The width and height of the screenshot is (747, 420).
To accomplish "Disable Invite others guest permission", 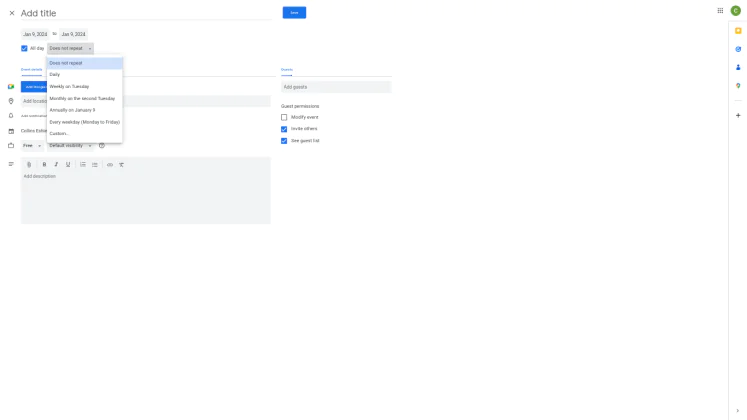I will point(284,129).
